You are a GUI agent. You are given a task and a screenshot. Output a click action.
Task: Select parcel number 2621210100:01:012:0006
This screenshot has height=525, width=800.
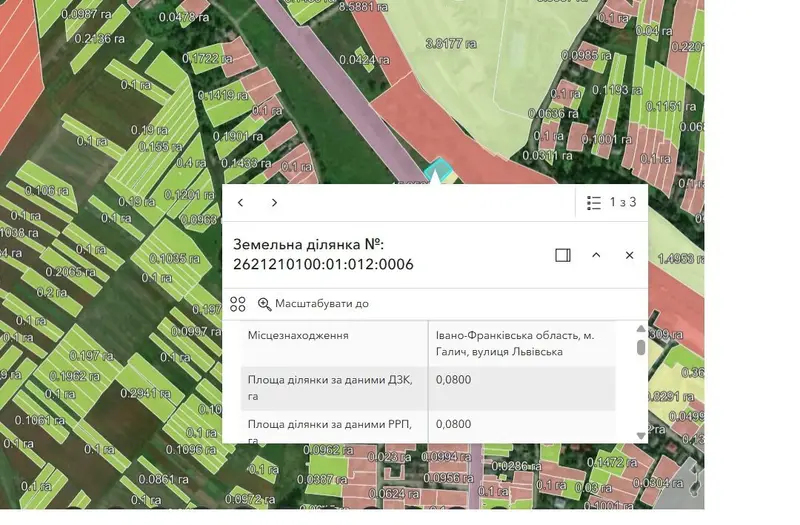click(x=323, y=264)
